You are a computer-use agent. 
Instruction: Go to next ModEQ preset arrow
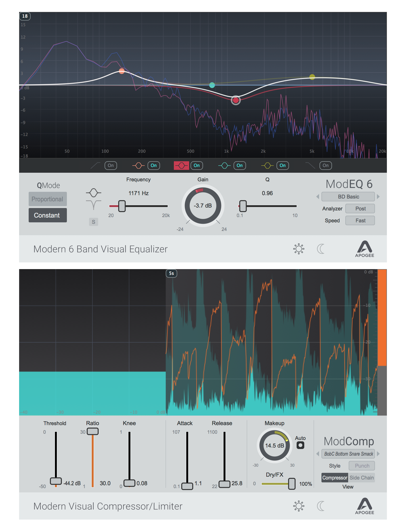378,197
